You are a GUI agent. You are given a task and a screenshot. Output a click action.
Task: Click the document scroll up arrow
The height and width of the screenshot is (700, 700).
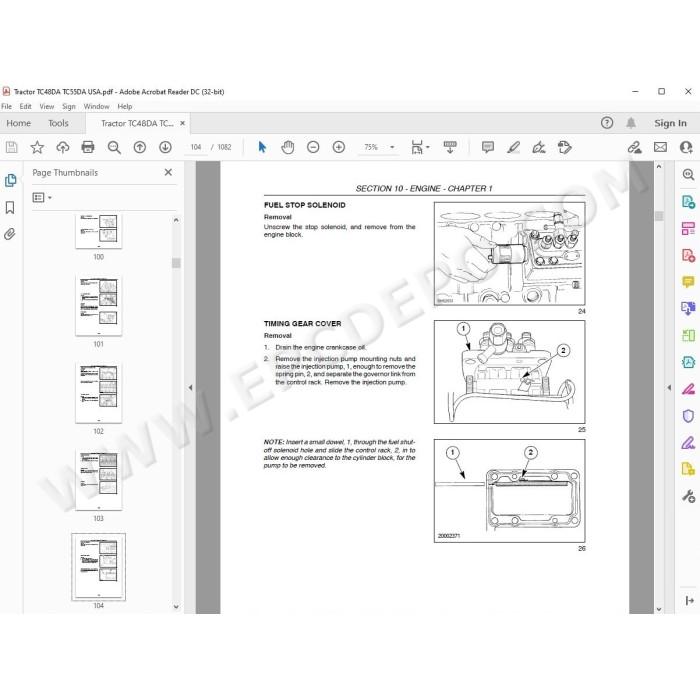659,167
